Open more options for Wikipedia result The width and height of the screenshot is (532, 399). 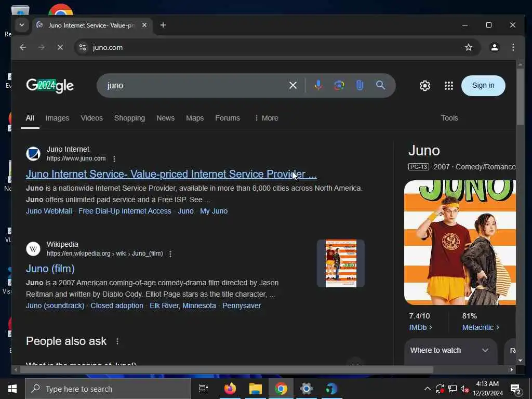click(x=170, y=254)
